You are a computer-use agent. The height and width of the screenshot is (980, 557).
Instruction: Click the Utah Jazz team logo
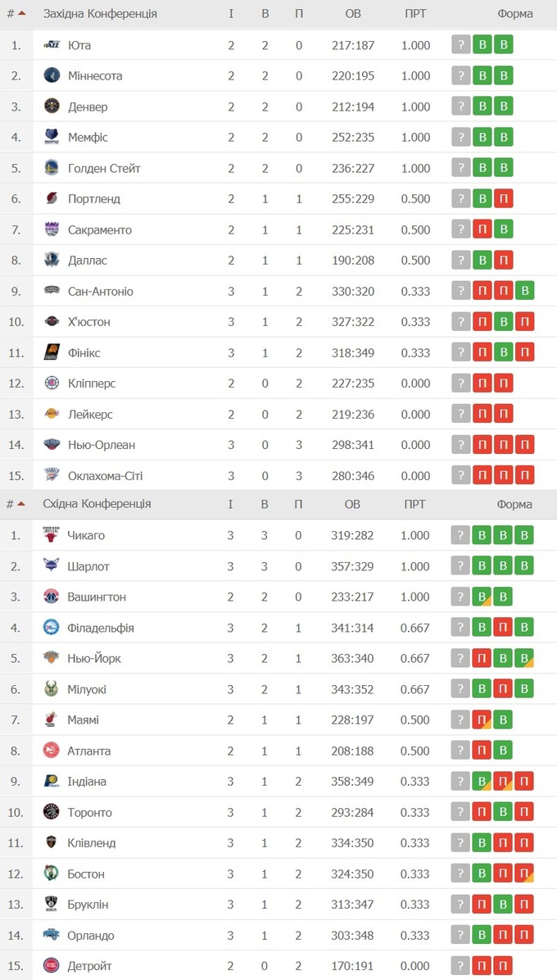pos(52,45)
